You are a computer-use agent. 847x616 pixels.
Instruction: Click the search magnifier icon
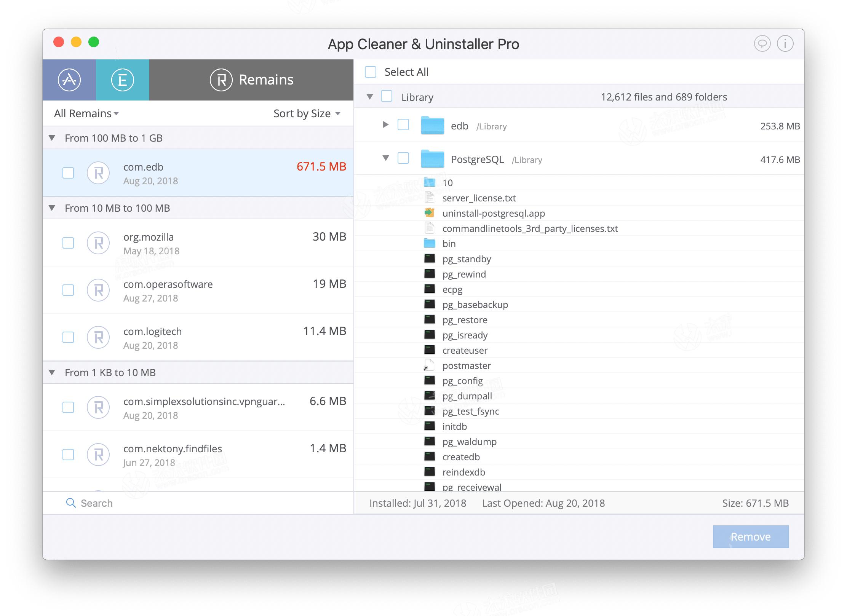point(71,503)
